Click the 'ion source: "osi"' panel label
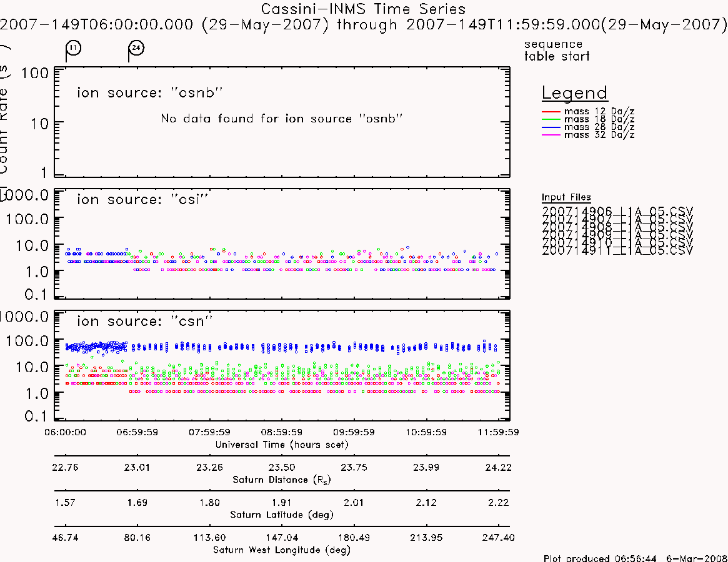The width and height of the screenshot is (728, 562). click(142, 199)
